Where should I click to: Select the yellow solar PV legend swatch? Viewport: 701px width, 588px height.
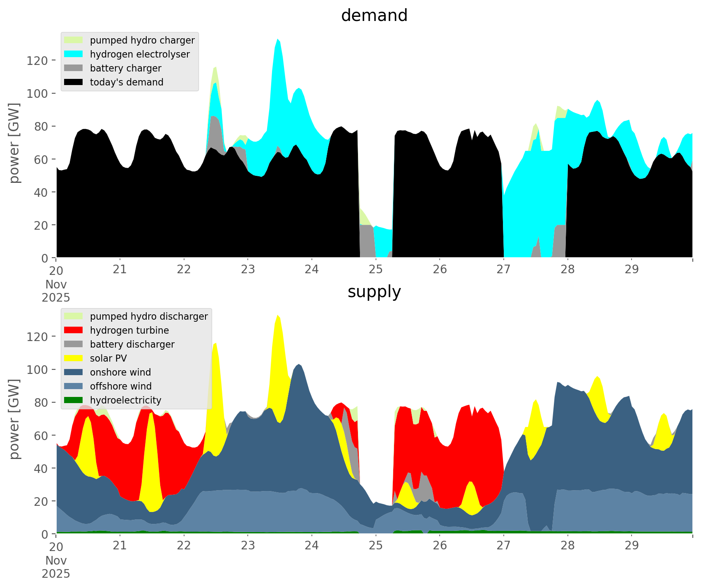[x=74, y=358]
